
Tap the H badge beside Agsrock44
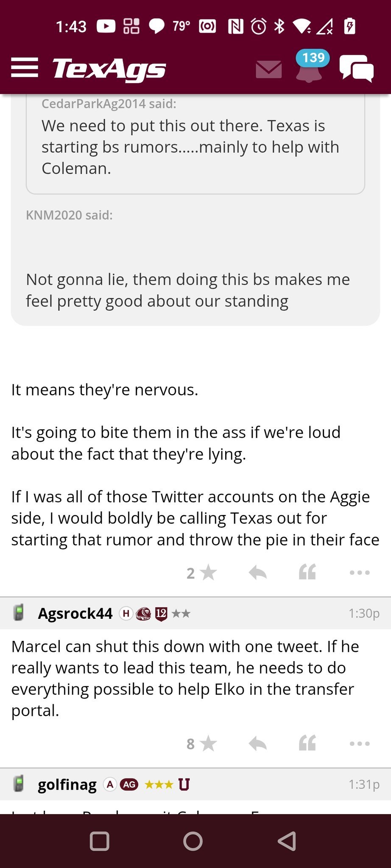click(126, 613)
